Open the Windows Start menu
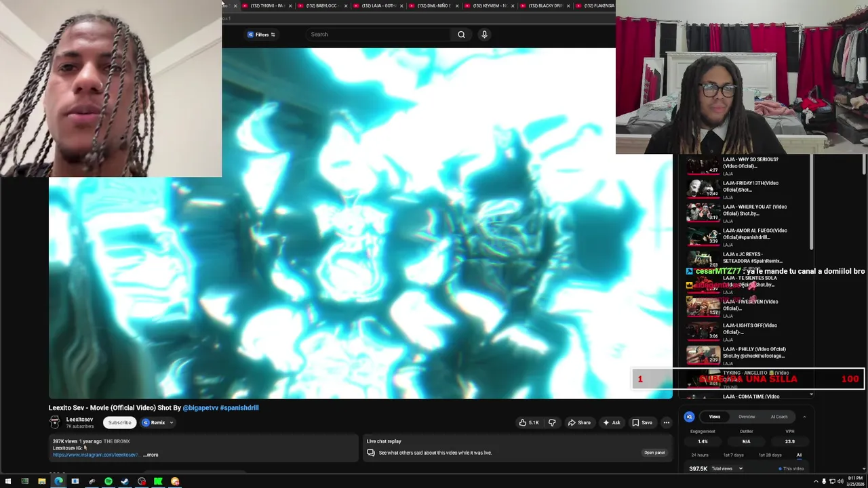This screenshot has height=488, width=868. pyautogui.click(x=8, y=481)
